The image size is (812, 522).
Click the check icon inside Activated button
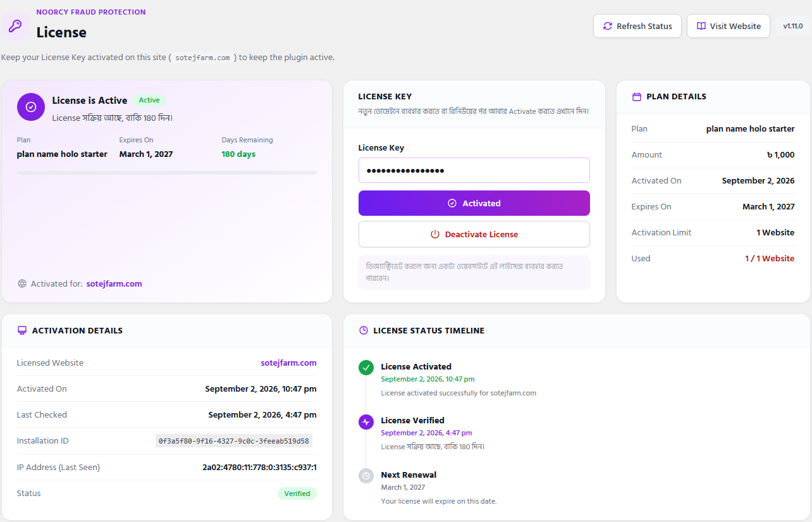coord(452,203)
